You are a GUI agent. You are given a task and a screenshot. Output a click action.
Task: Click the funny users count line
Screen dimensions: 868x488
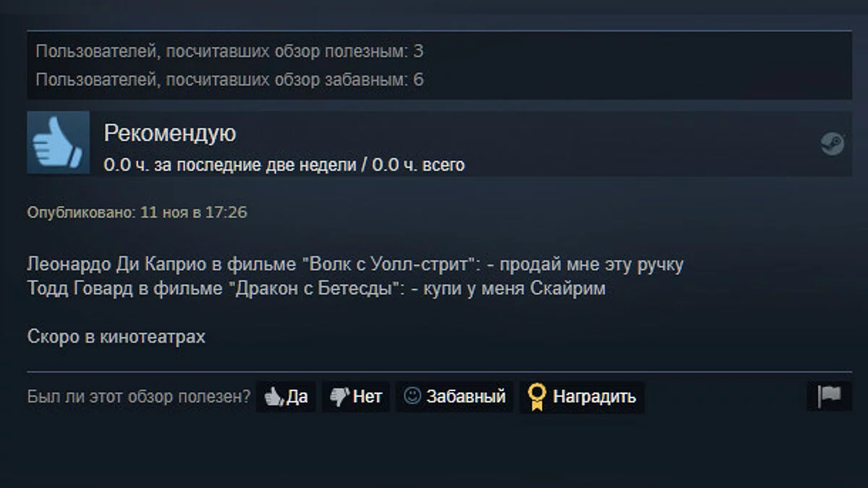229,80
